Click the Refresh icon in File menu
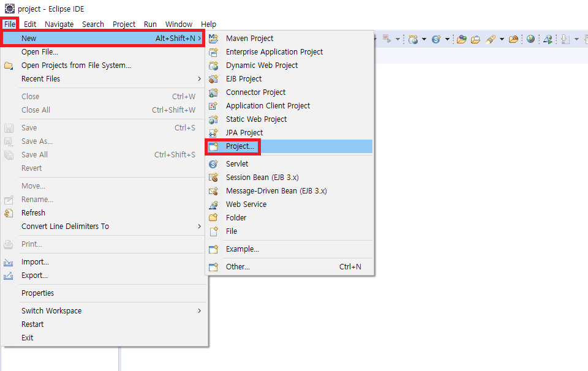Image resolution: width=588 pixels, height=371 pixels. pos(8,213)
